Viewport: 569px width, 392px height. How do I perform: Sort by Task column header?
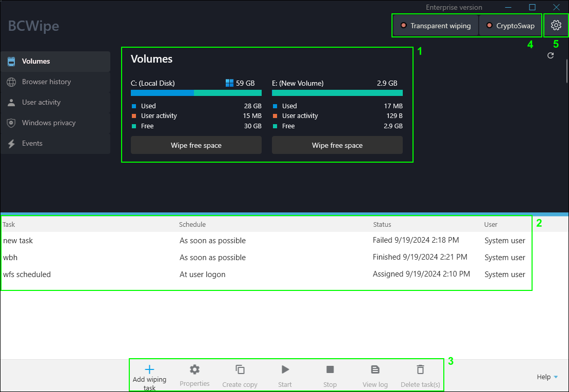[x=9, y=224]
